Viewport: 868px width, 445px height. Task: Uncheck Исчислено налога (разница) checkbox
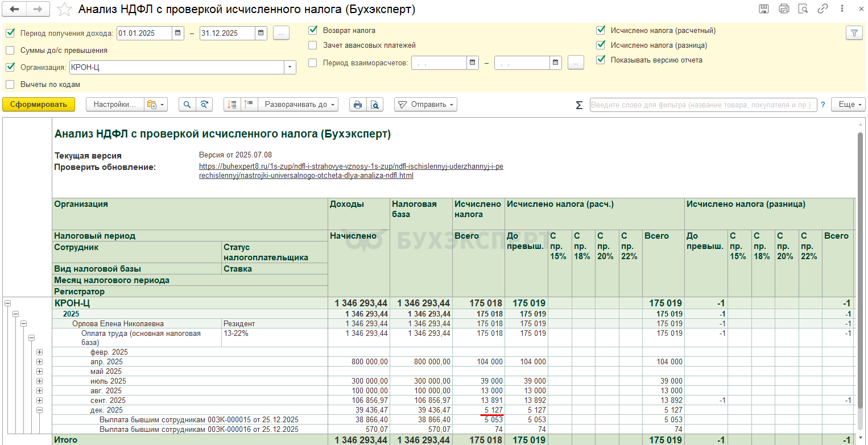pyautogui.click(x=601, y=45)
